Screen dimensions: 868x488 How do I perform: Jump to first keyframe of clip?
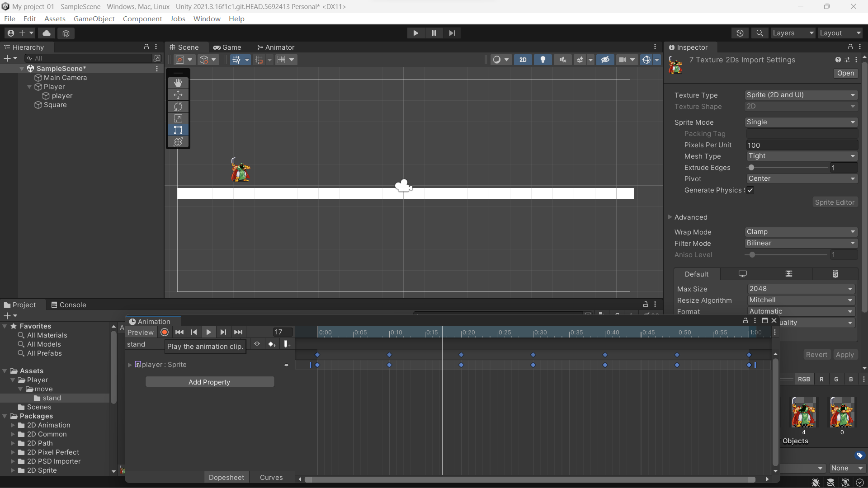pyautogui.click(x=179, y=332)
